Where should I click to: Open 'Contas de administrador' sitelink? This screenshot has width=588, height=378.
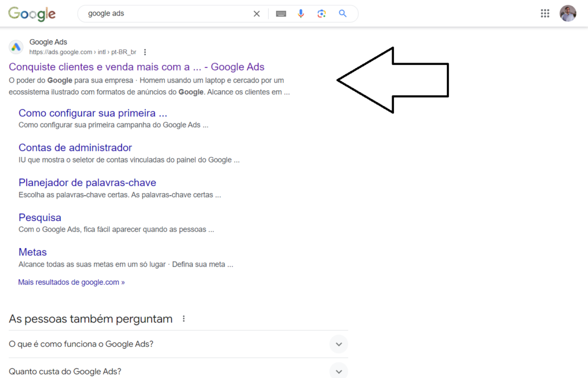pyautogui.click(x=75, y=148)
